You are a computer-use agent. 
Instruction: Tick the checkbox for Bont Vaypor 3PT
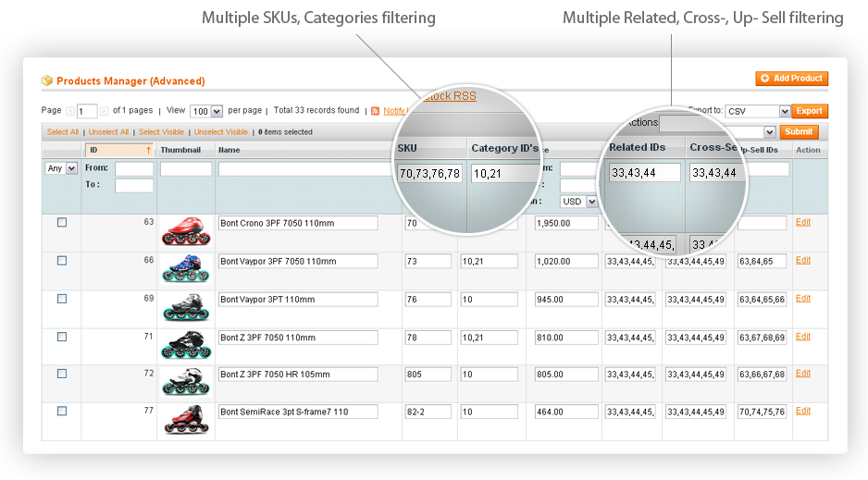pyautogui.click(x=62, y=299)
